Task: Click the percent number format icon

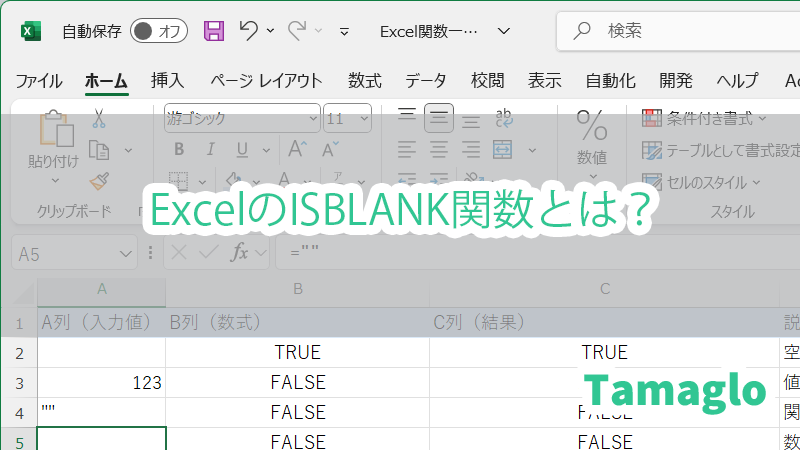Action: (x=592, y=126)
